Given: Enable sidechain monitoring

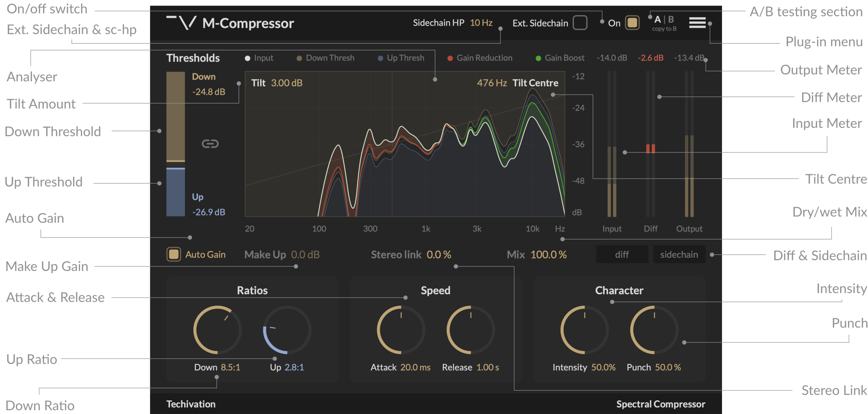Looking at the screenshot, I should click(679, 254).
